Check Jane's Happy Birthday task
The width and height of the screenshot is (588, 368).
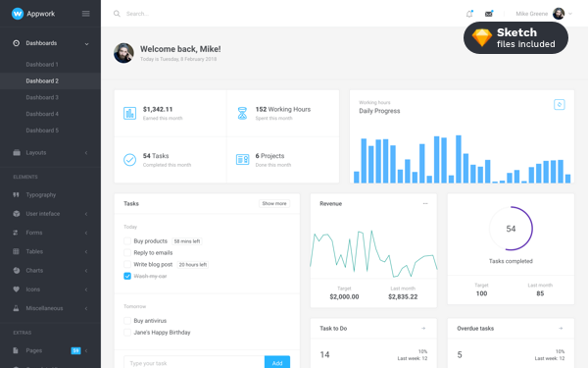[127, 333]
